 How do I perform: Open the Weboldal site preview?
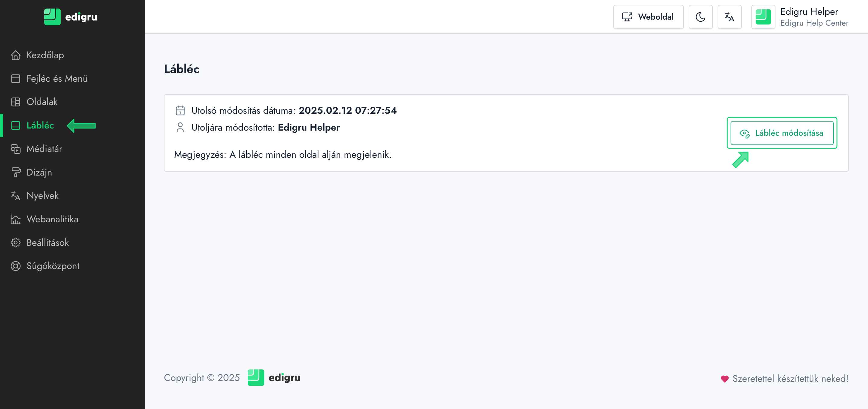(x=648, y=17)
